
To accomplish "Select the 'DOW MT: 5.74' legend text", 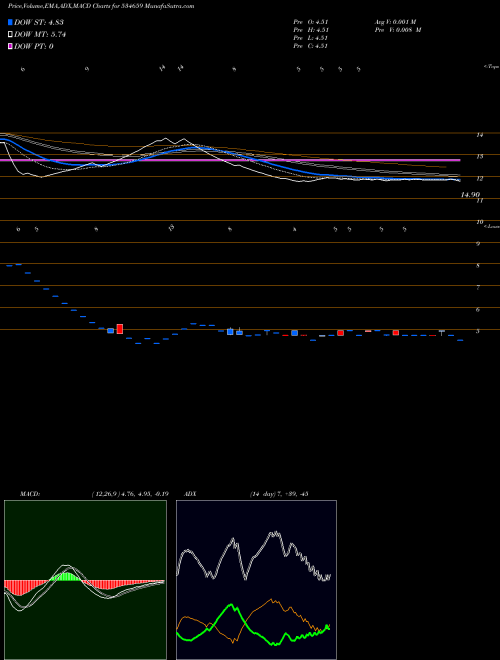I will [40, 35].
